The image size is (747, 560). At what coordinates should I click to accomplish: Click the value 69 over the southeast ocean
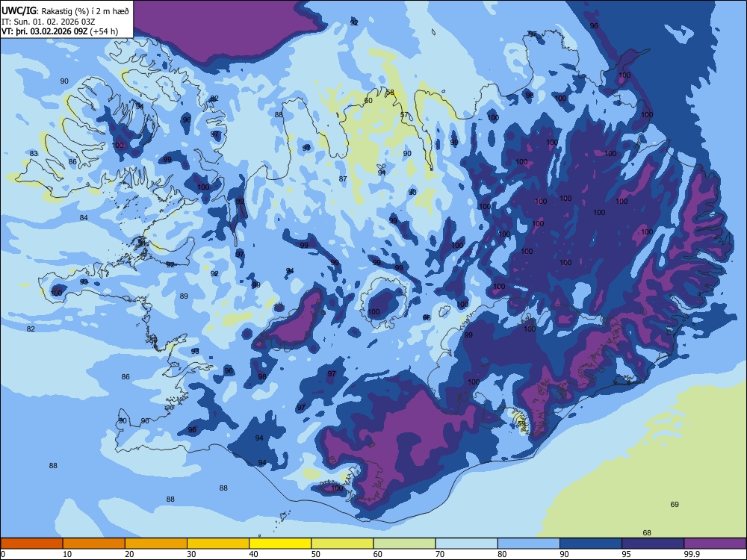[x=675, y=504]
